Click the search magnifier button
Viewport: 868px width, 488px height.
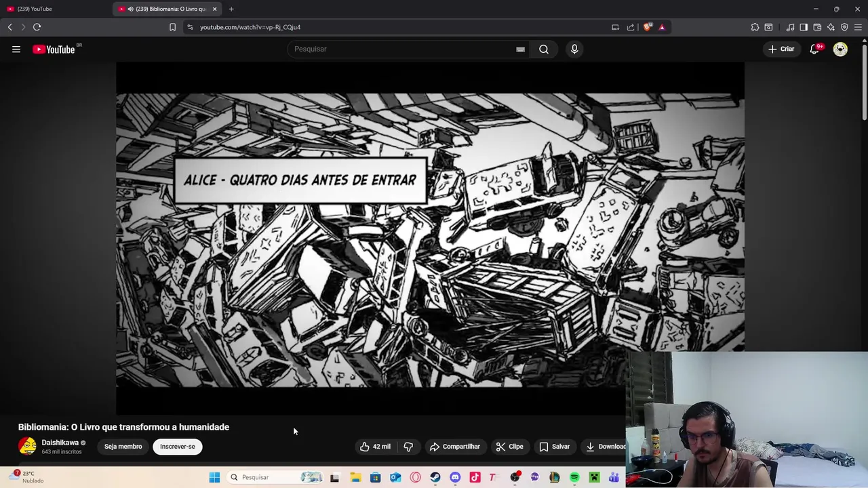click(544, 49)
